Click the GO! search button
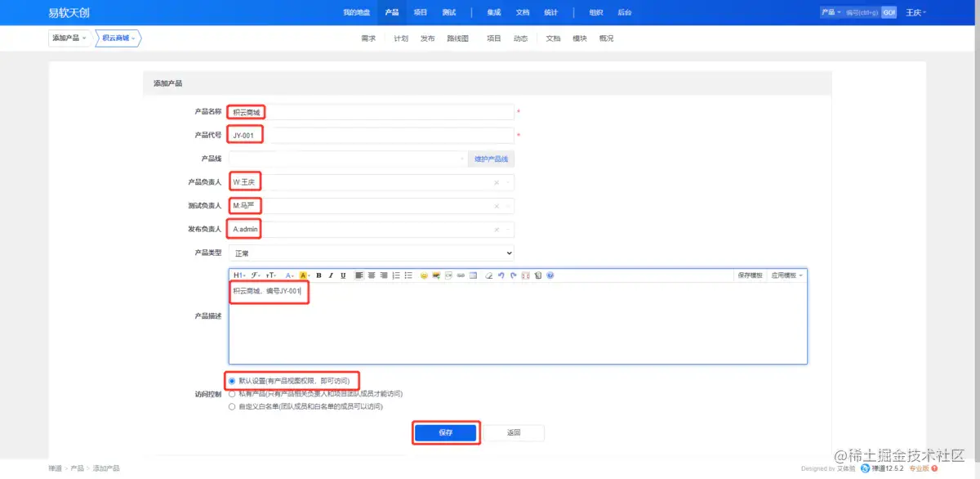The width and height of the screenshot is (980, 479). tap(889, 12)
